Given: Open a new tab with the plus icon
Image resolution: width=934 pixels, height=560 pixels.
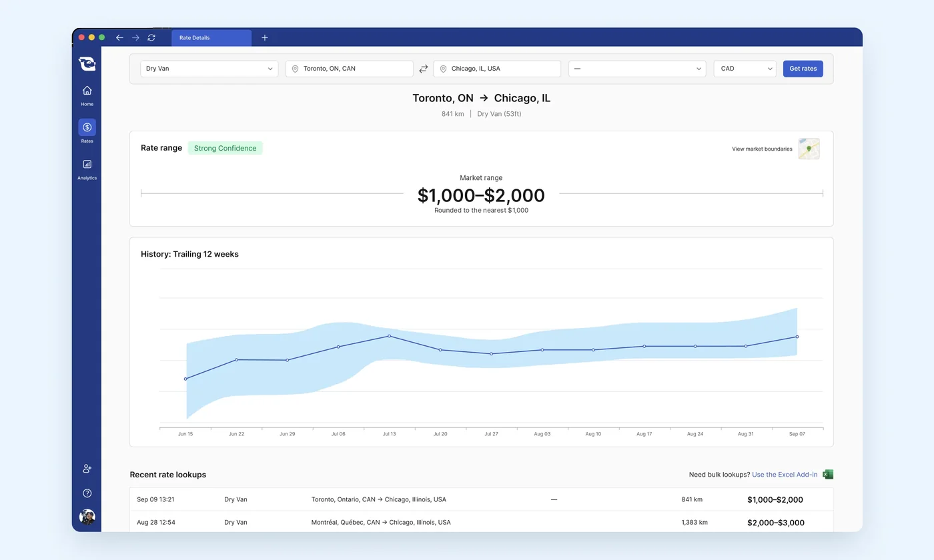Looking at the screenshot, I should pyautogui.click(x=265, y=38).
